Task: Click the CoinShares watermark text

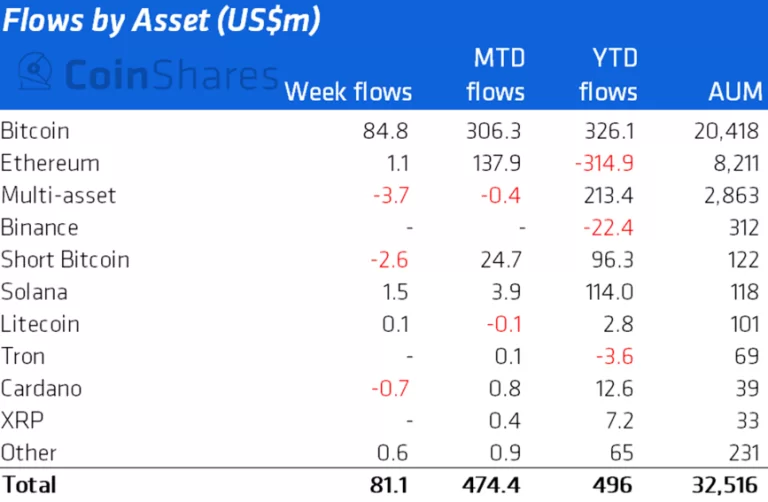Action: point(171,75)
